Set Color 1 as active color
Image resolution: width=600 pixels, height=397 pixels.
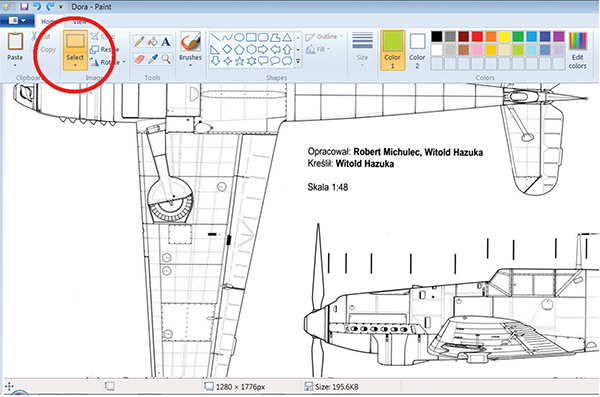393,50
